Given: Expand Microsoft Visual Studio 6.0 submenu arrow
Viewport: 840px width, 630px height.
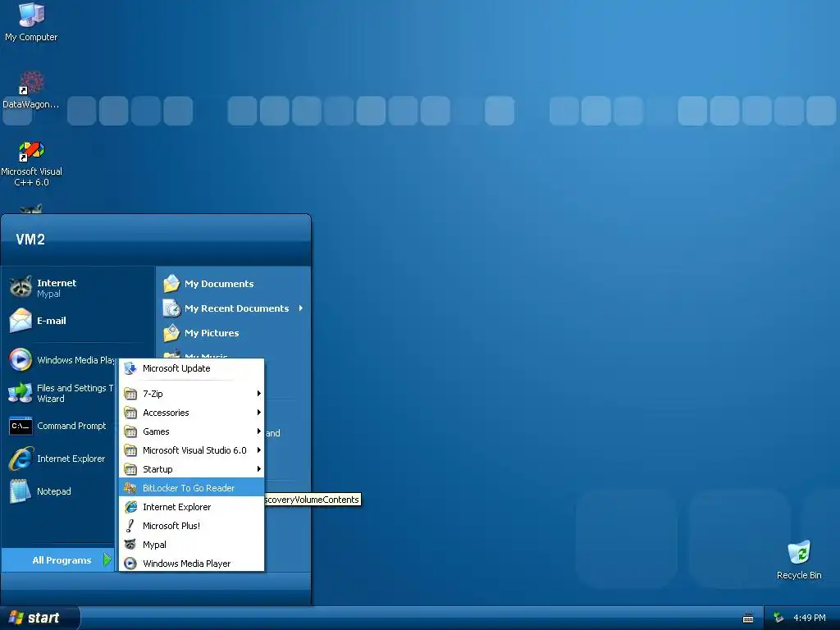Looking at the screenshot, I should coord(258,450).
